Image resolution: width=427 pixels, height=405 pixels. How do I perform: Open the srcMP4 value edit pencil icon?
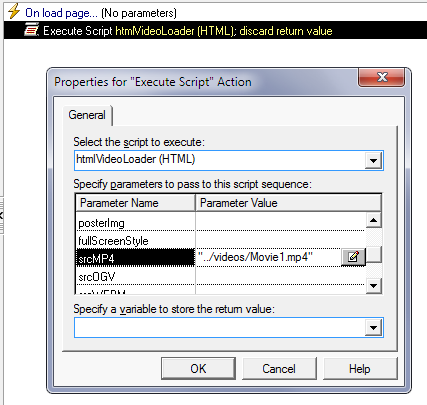point(353,257)
